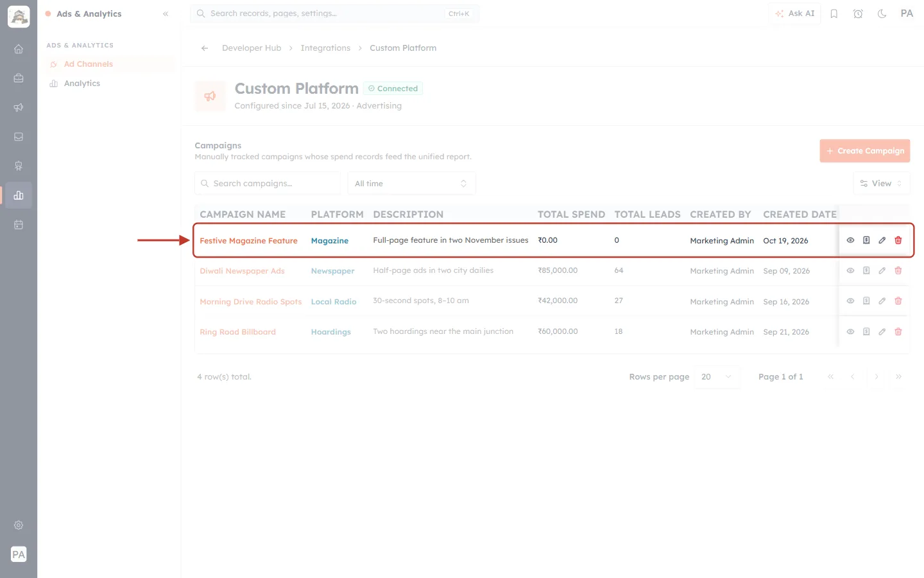Open Ask AI assistant

tap(795, 13)
